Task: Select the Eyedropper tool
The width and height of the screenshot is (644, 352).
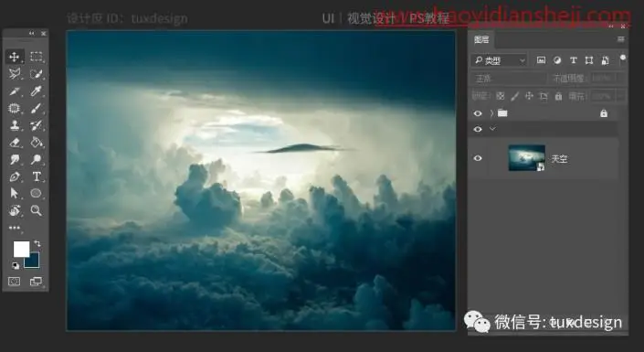Action: click(x=37, y=91)
